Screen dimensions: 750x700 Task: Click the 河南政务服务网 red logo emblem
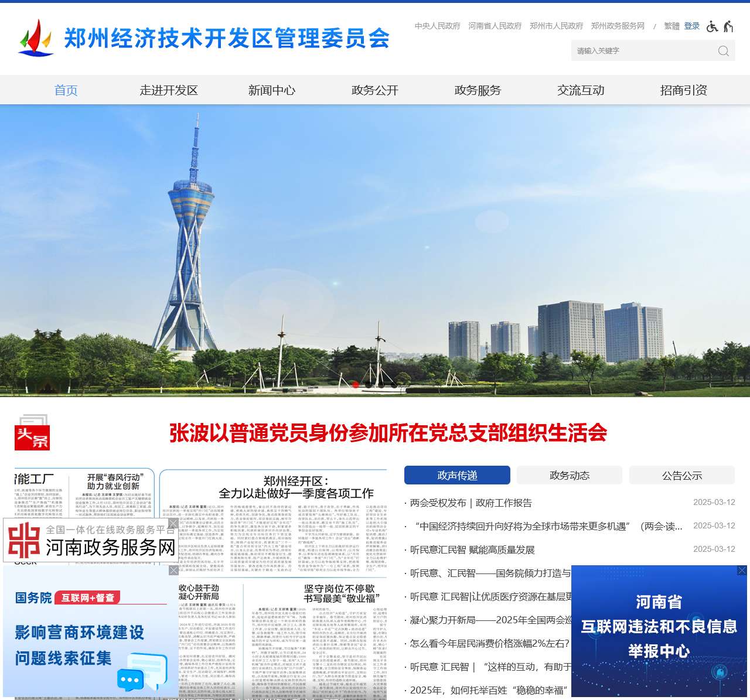point(24,540)
